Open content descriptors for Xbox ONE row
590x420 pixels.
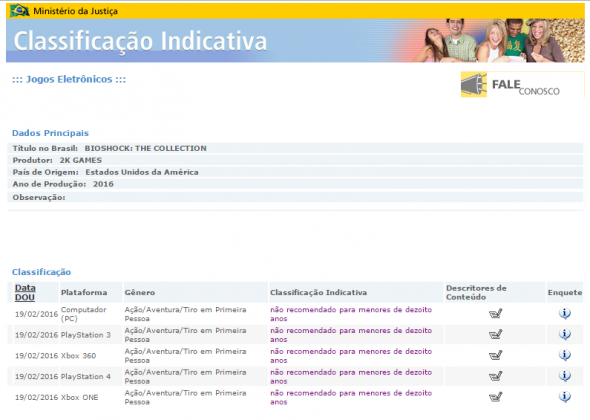point(495,397)
